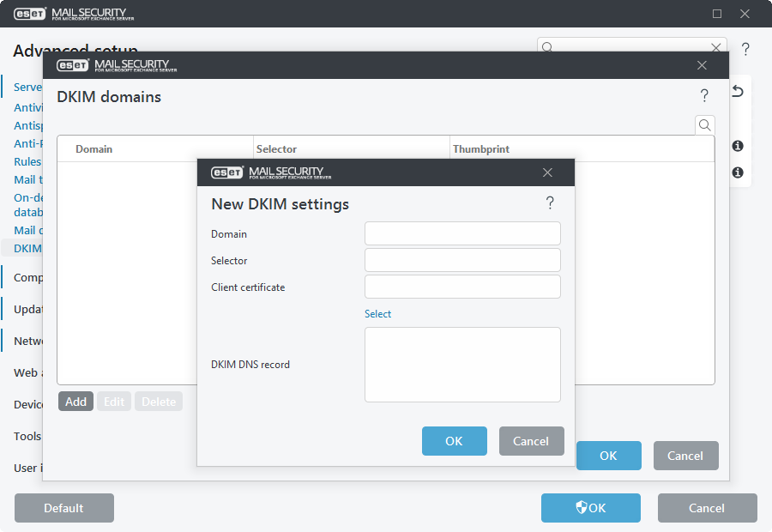772x532 pixels.
Task: Confirm New DKIM settings with OK
Action: click(454, 440)
